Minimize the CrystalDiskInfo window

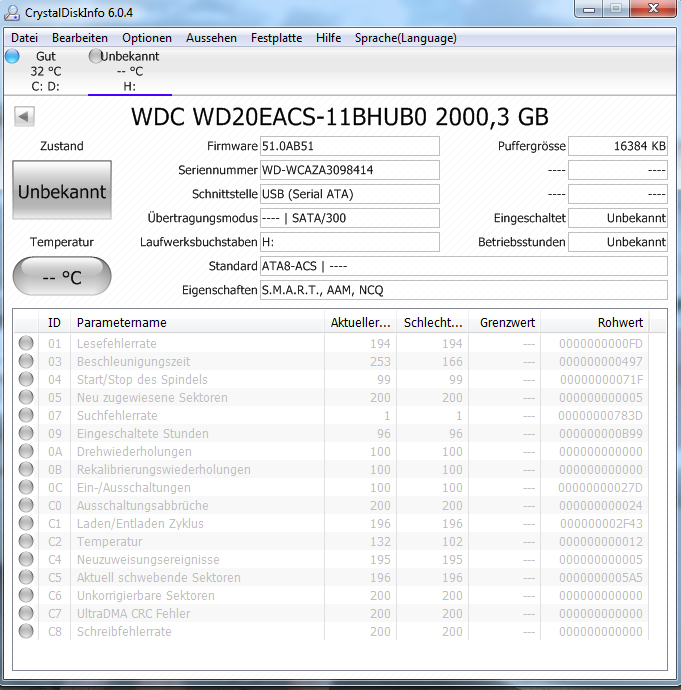tap(589, 9)
